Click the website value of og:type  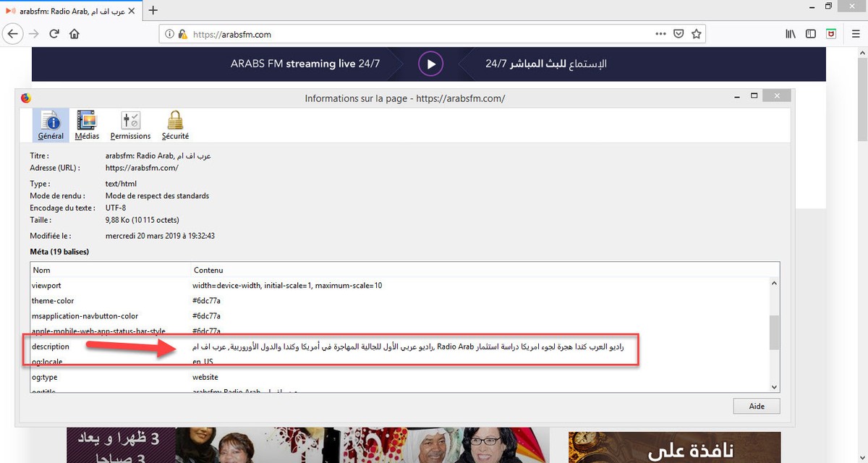[x=205, y=377]
